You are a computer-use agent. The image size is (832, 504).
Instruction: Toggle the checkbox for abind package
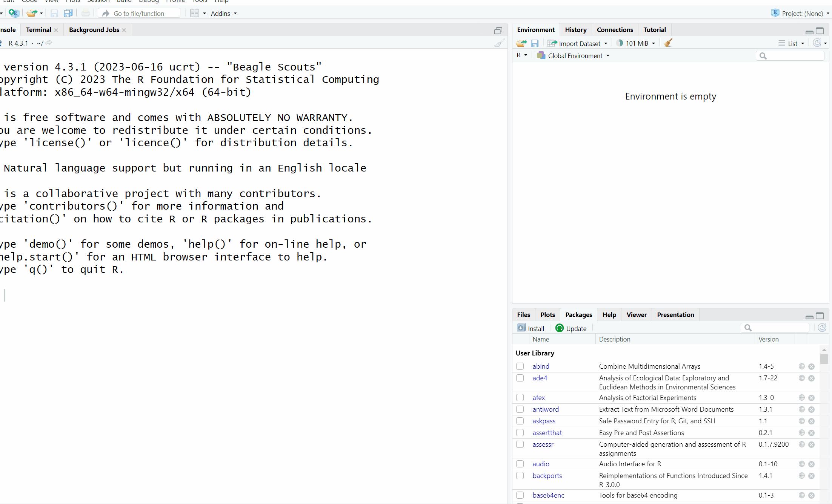coord(520,366)
